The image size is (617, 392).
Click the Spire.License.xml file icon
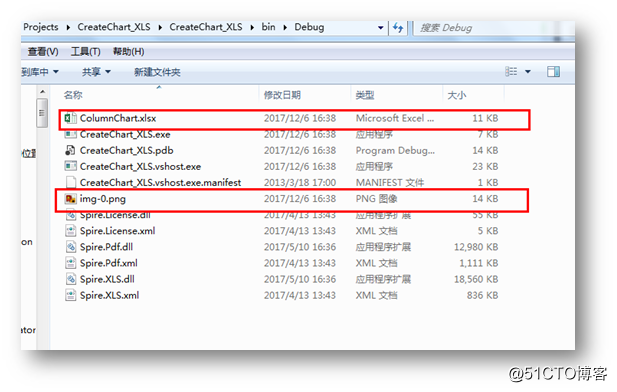(70, 231)
